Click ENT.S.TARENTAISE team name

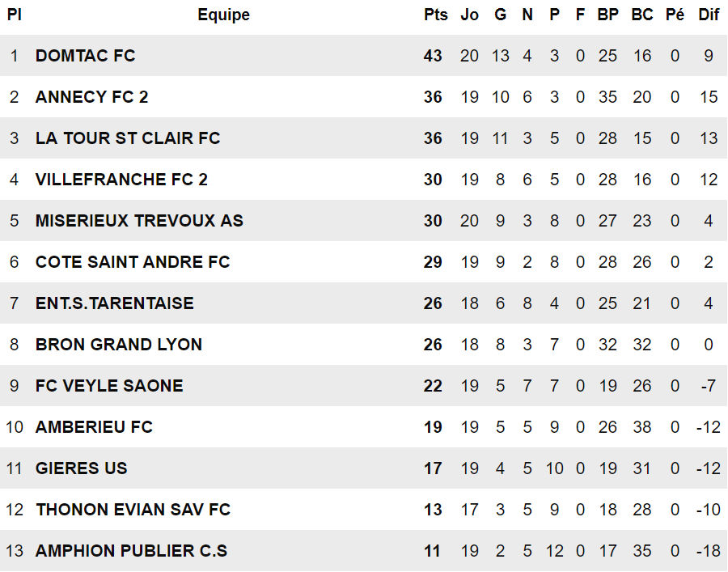click(115, 303)
